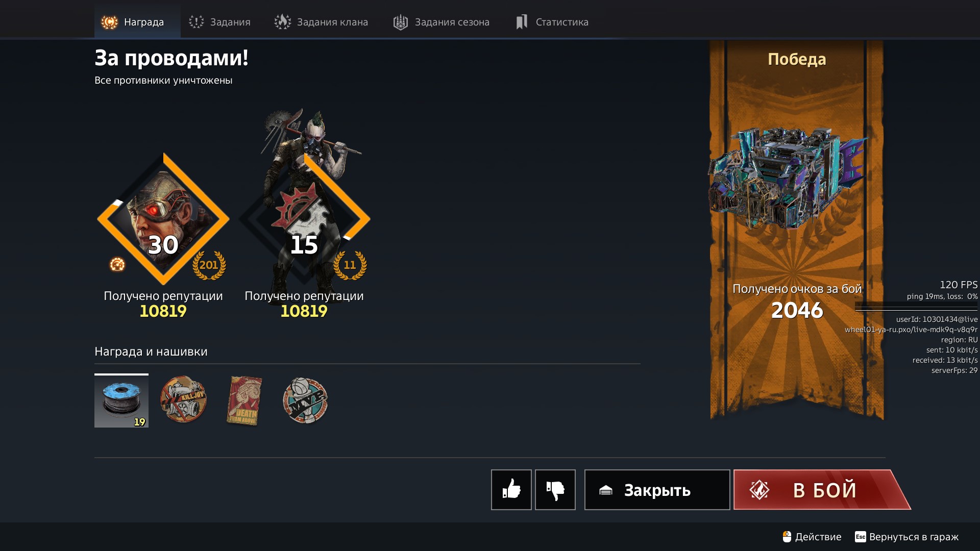980x551 pixels.
Task: Click the Killjoy patch icon
Action: (x=183, y=399)
